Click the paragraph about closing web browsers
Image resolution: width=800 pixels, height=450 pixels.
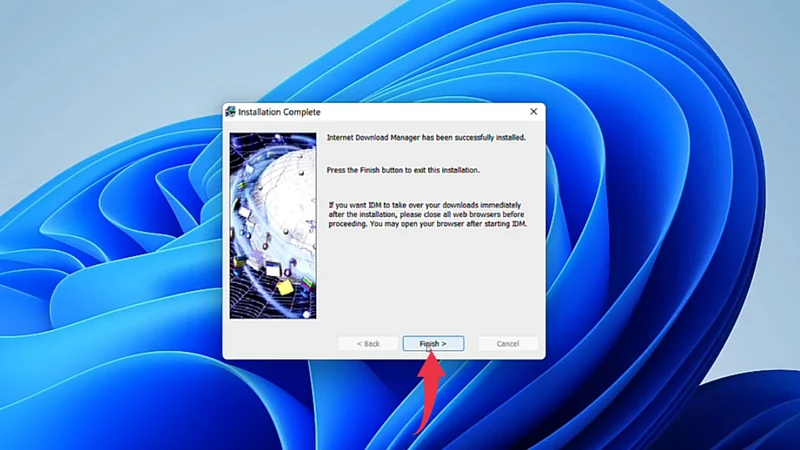pyautogui.click(x=427, y=214)
